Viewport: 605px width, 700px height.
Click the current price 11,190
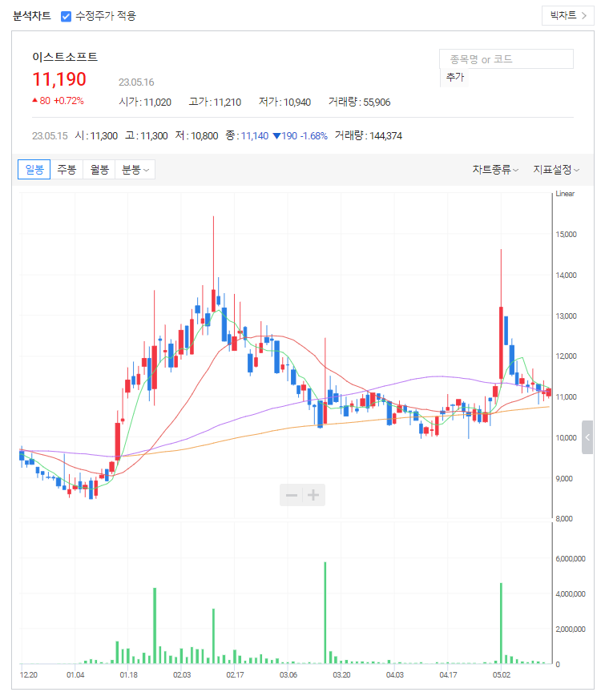(59, 79)
